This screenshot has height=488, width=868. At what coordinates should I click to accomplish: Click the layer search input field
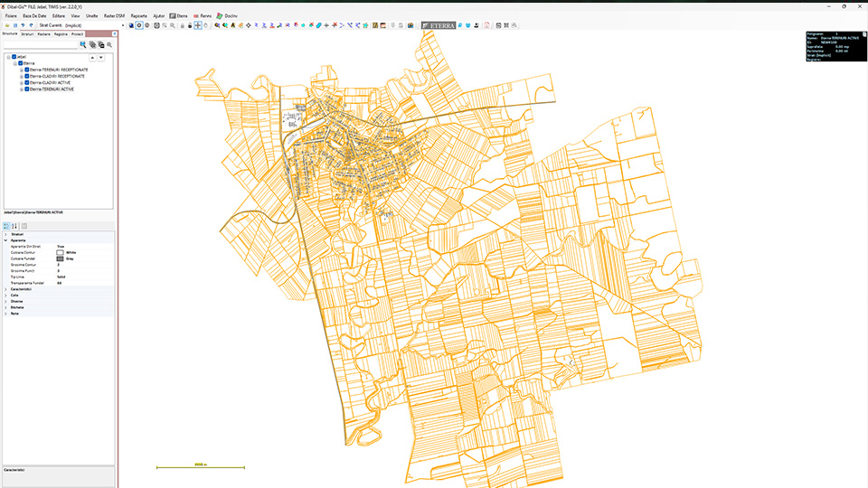pos(41,44)
